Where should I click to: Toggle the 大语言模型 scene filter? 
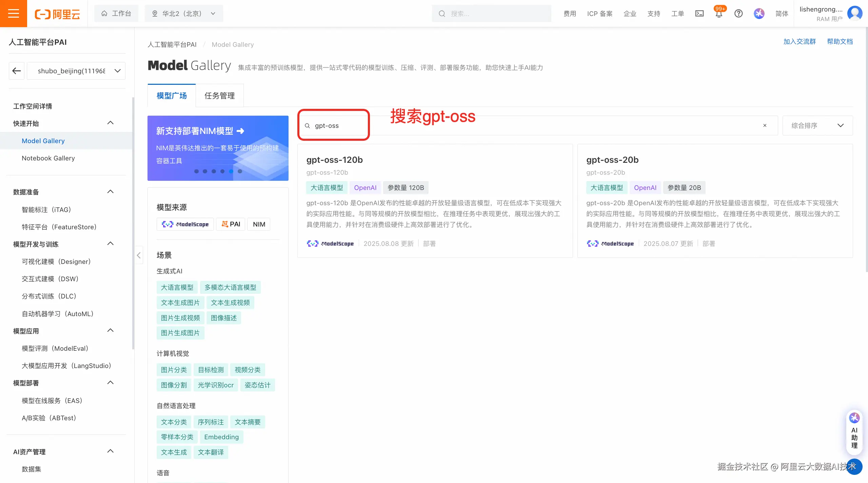pos(177,287)
